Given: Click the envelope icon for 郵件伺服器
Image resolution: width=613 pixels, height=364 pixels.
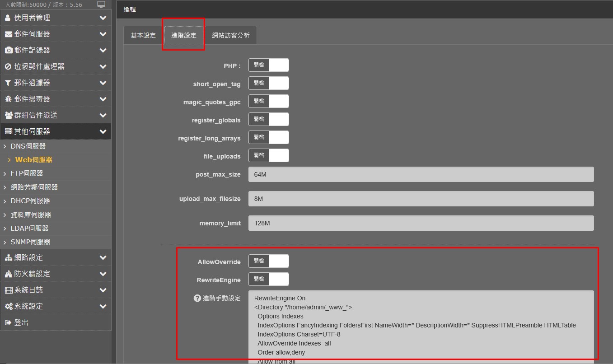Looking at the screenshot, I should point(8,34).
